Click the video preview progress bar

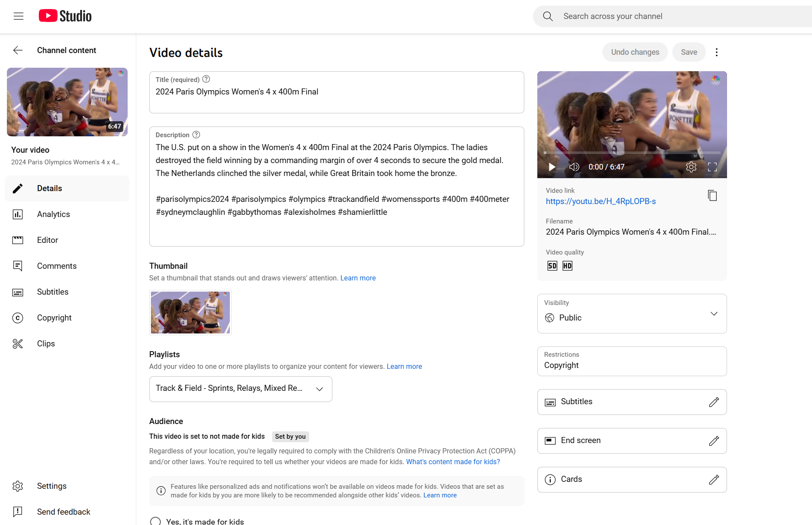click(632, 153)
